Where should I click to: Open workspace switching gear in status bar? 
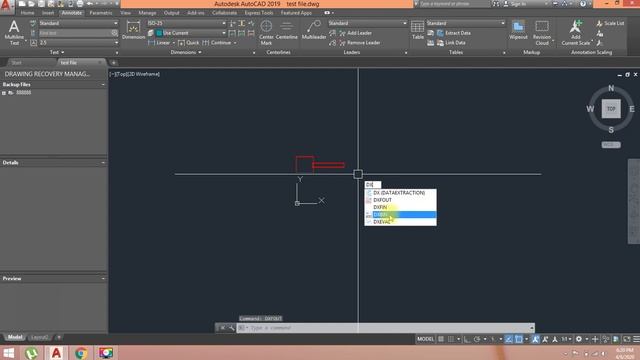[579, 339]
